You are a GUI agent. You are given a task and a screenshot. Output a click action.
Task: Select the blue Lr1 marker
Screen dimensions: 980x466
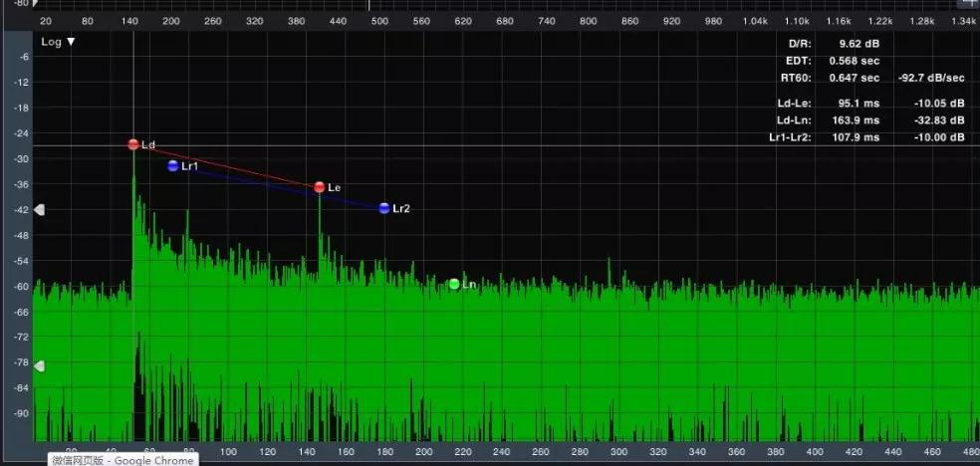[173, 166]
